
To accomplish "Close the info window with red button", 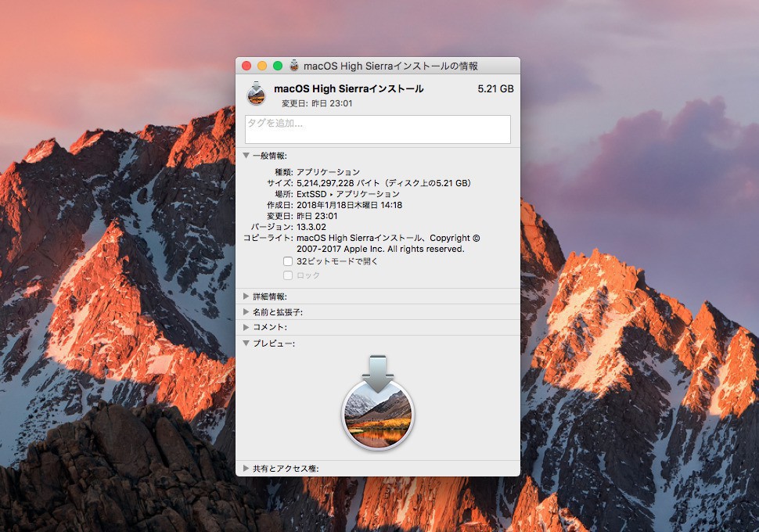I will 246,66.
